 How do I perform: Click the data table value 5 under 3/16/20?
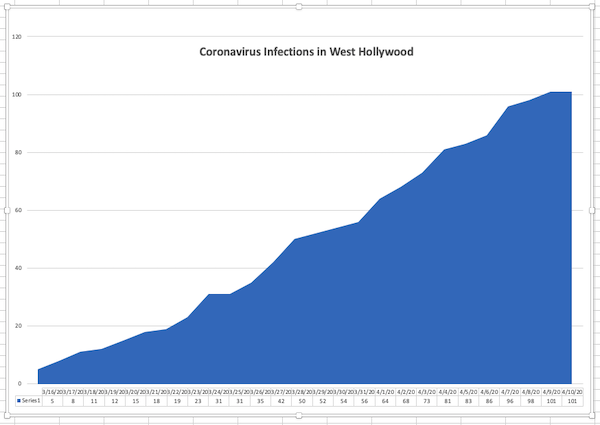pos(52,401)
